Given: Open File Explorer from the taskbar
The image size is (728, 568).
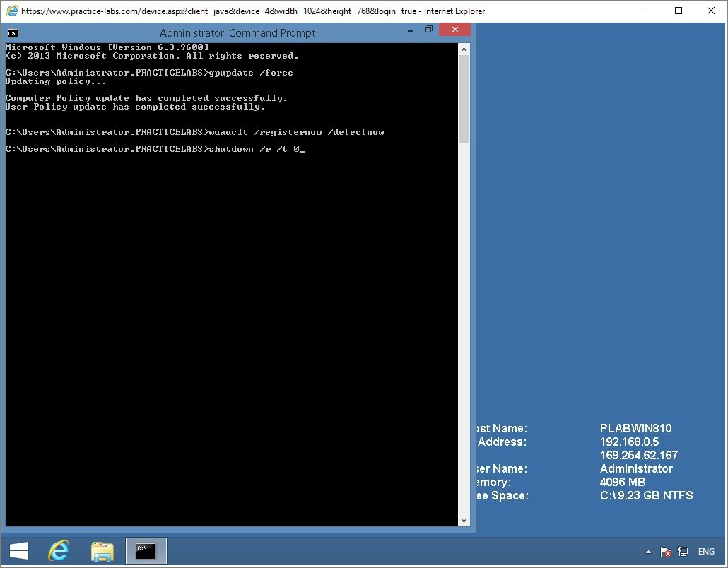Looking at the screenshot, I should (x=102, y=551).
